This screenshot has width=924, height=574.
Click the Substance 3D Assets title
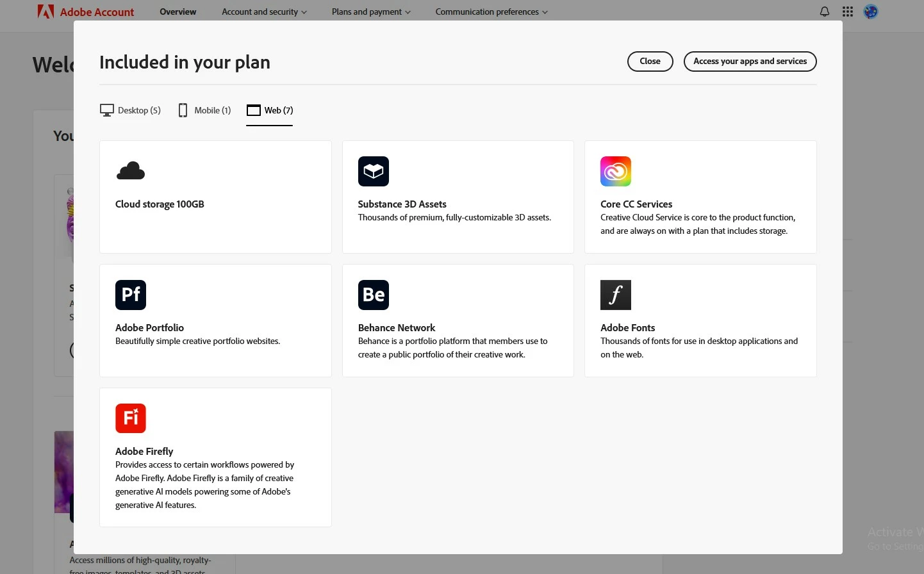click(x=402, y=204)
